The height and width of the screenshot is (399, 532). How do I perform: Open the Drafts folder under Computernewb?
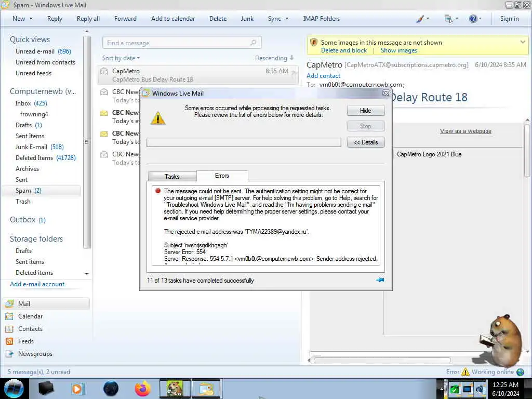[29, 125]
